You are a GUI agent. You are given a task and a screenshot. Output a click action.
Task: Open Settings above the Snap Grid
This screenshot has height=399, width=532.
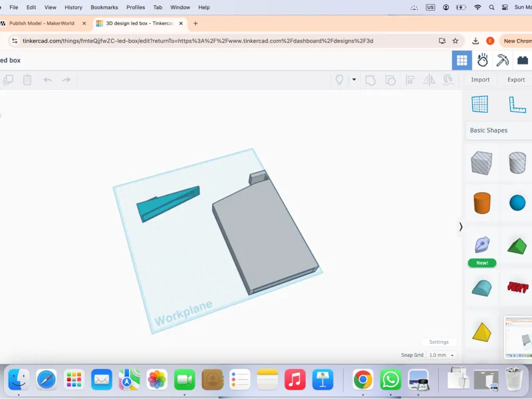439,342
